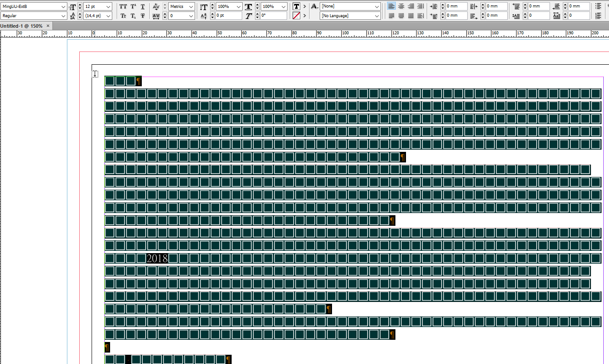The width and height of the screenshot is (609, 364).
Task: Click the left indent field
Action: click(x=456, y=7)
